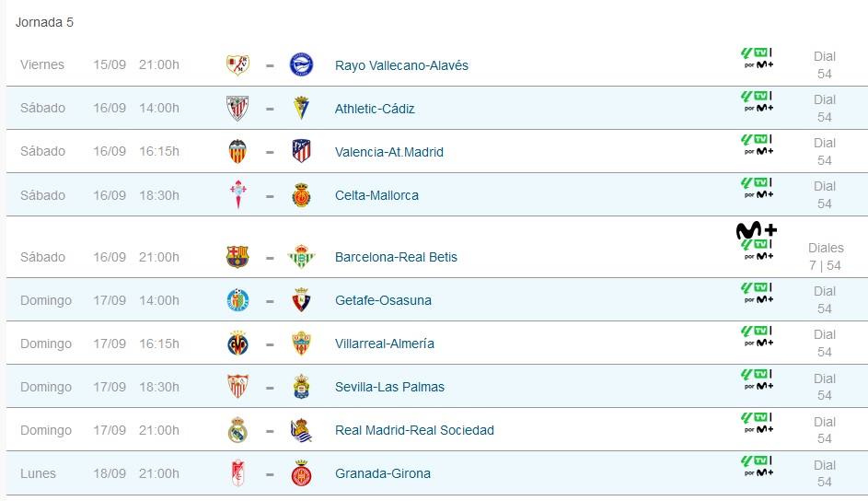Click the Real Betis green crest

point(301,257)
